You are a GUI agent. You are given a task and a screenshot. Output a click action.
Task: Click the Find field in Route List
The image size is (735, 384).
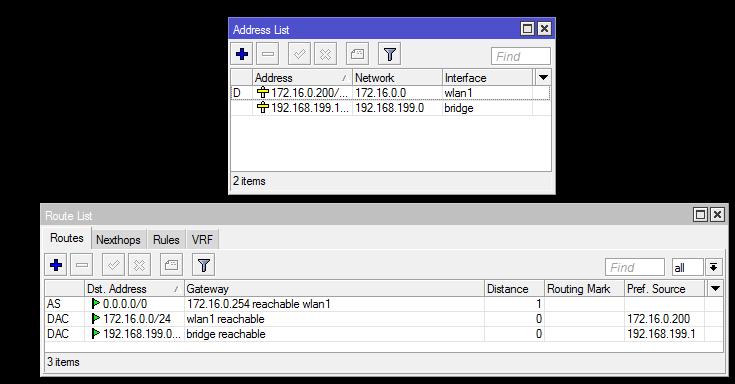pos(635,267)
